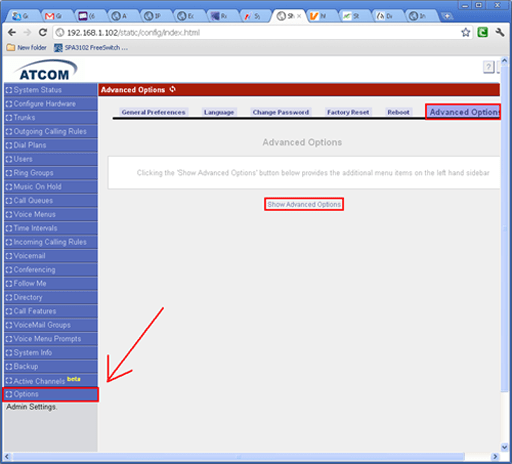Image resolution: width=512 pixels, height=464 pixels.
Task: Go forward with the browser forward arrow
Action: click(x=27, y=32)
